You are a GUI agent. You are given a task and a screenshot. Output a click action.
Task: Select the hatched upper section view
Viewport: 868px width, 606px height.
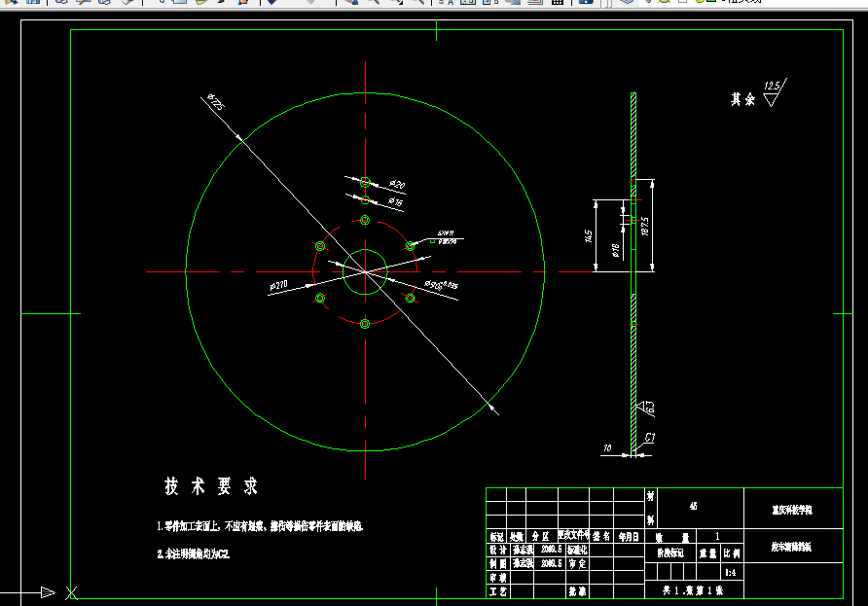point(633,135)
